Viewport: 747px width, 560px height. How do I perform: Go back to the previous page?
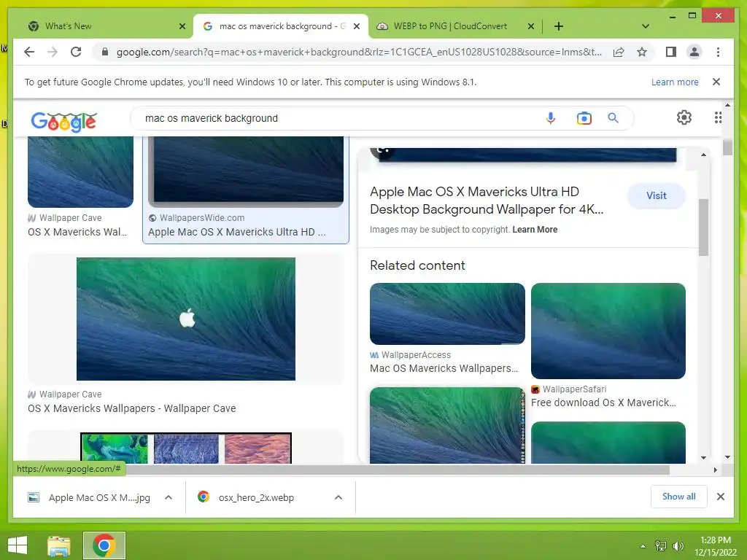(x=29, y=52)
